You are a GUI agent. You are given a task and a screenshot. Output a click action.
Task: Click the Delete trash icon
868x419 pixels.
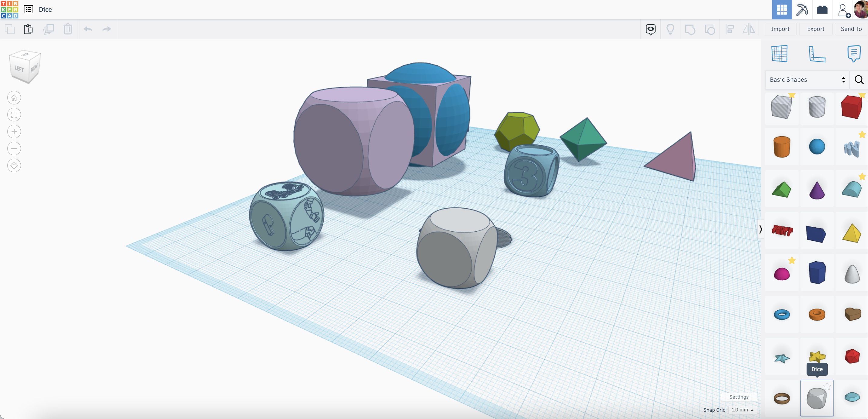point(68,29)
